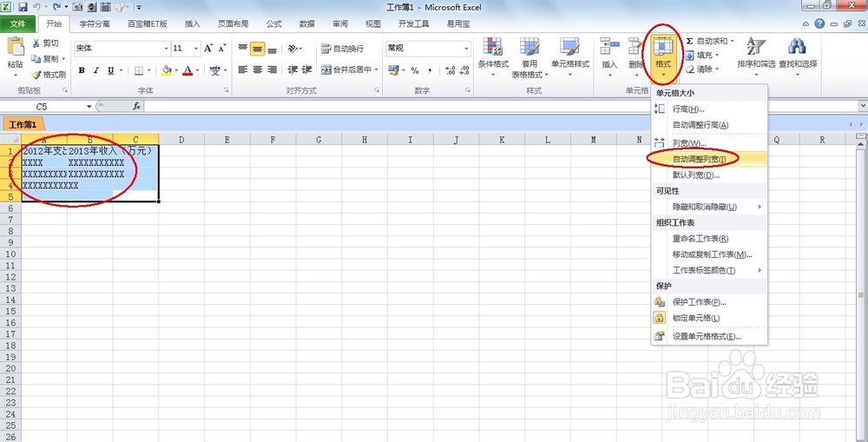Select column header F
Viewport: 868px width, 442px height.
tap(273, 140)
